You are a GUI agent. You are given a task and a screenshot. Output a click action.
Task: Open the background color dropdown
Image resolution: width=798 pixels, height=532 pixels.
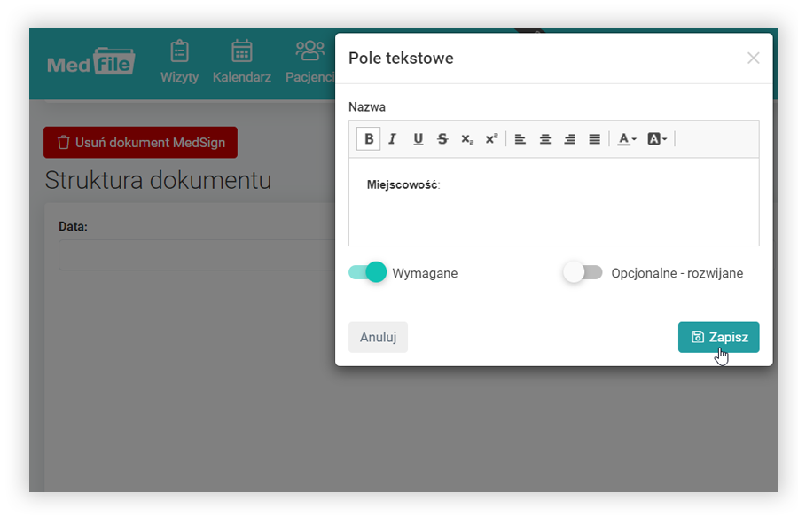(x=657, y=139)
